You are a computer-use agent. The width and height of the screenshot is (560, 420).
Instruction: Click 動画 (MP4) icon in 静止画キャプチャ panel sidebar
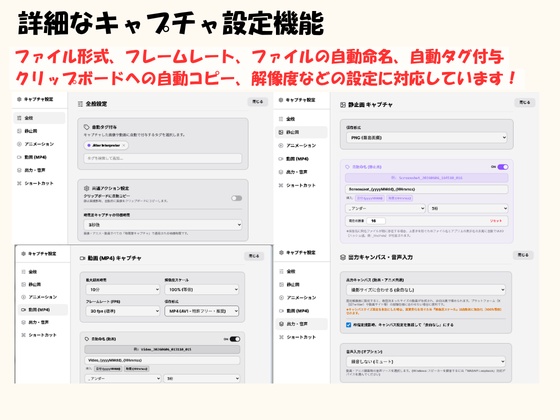coord(281,159)
